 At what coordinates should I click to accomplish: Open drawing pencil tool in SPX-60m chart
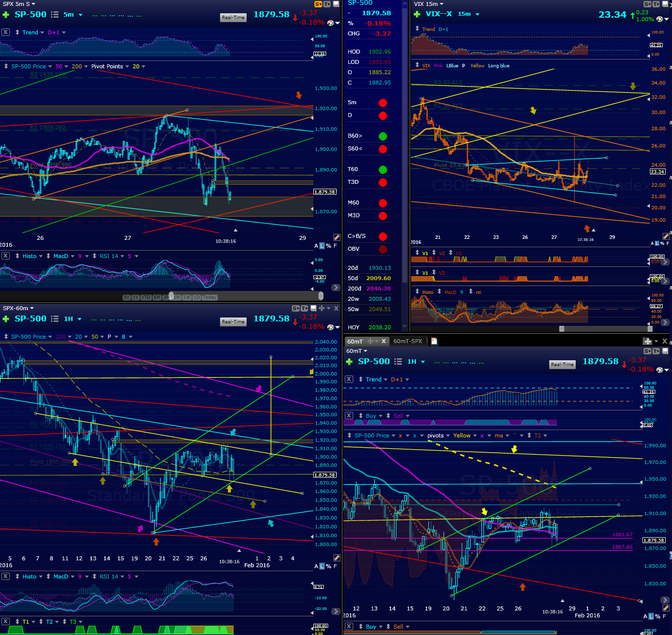pos(336,558)
